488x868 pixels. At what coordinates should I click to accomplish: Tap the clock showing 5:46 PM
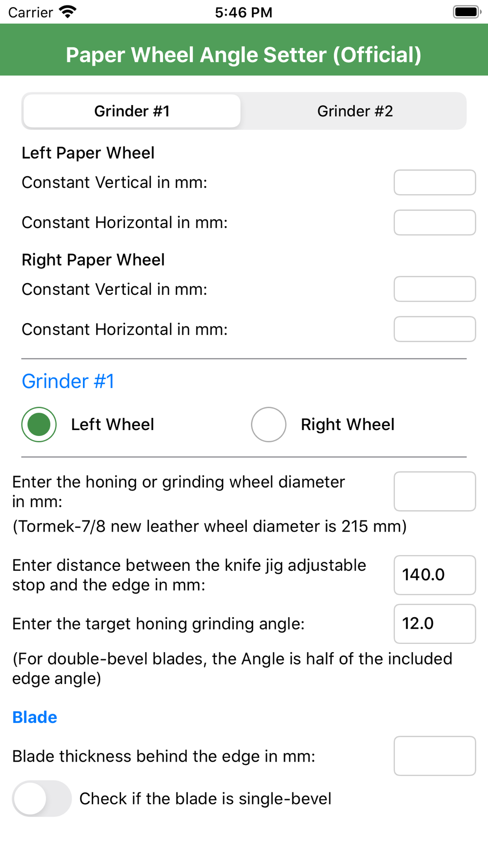[x=244, y=12]
